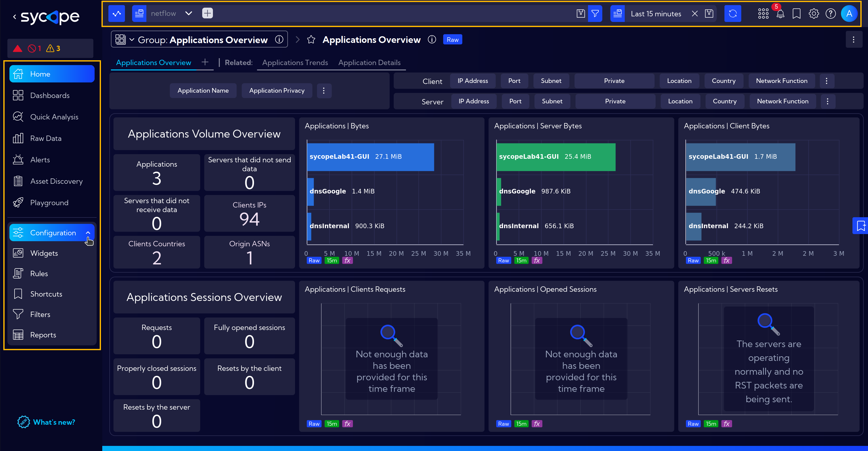Open Reports configuration
868x451 pixels.
coord(52,335)
